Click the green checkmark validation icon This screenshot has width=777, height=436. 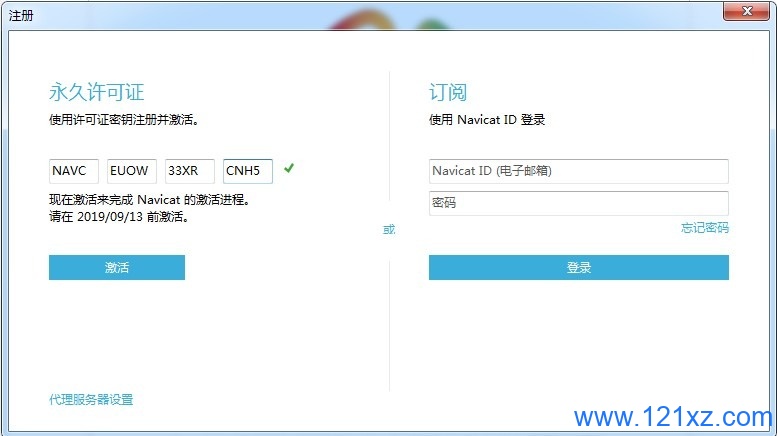pyautogui.click(x=289, y=168)
